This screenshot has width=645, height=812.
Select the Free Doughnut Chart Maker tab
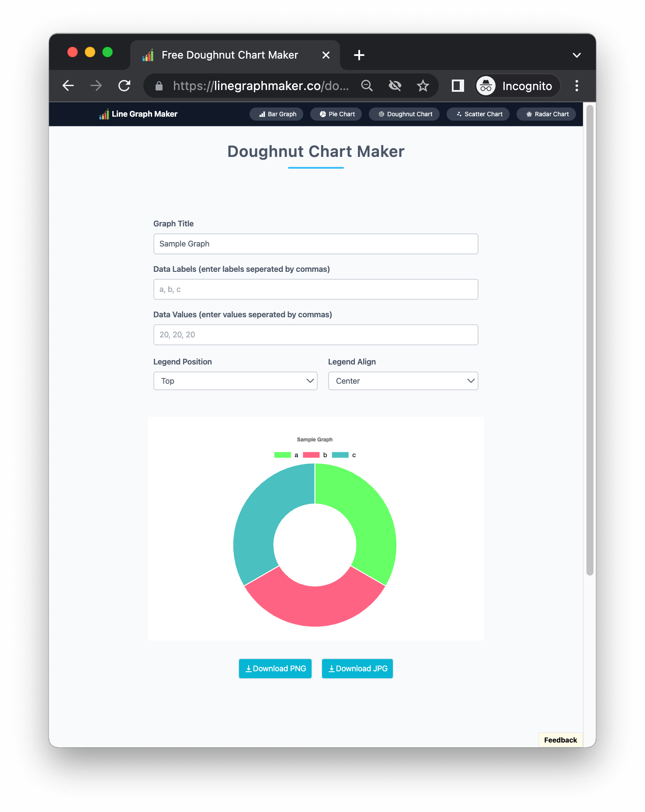pyautogui.click(x=235, y=55)
